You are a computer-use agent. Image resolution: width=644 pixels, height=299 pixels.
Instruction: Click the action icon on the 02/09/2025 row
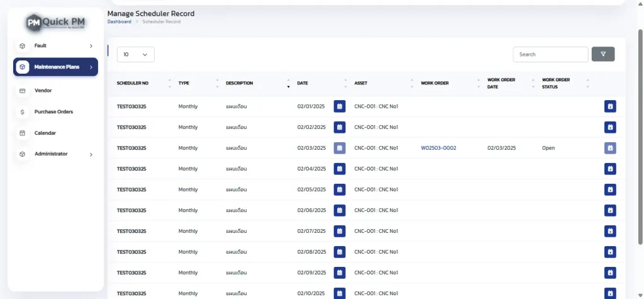[610, 273]
